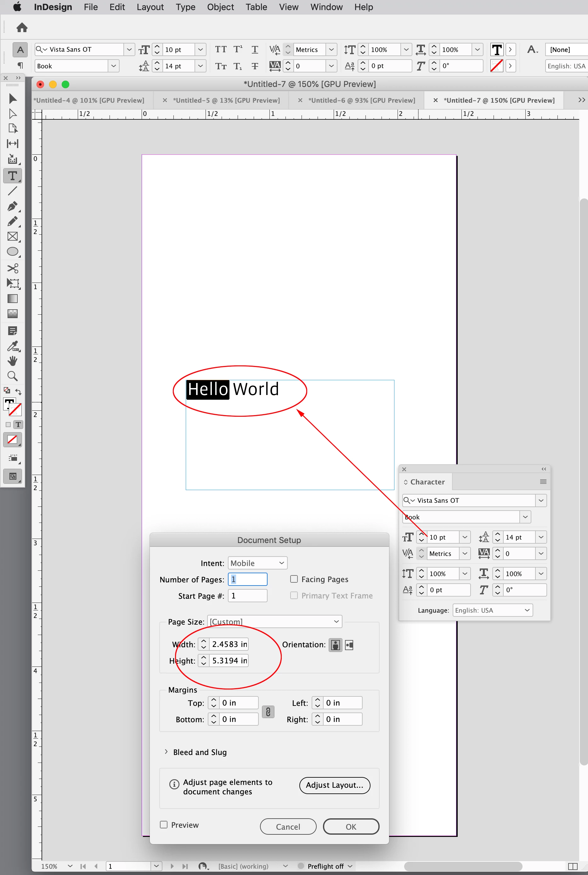
Task: Select the Pen tool
Action: 12,206
